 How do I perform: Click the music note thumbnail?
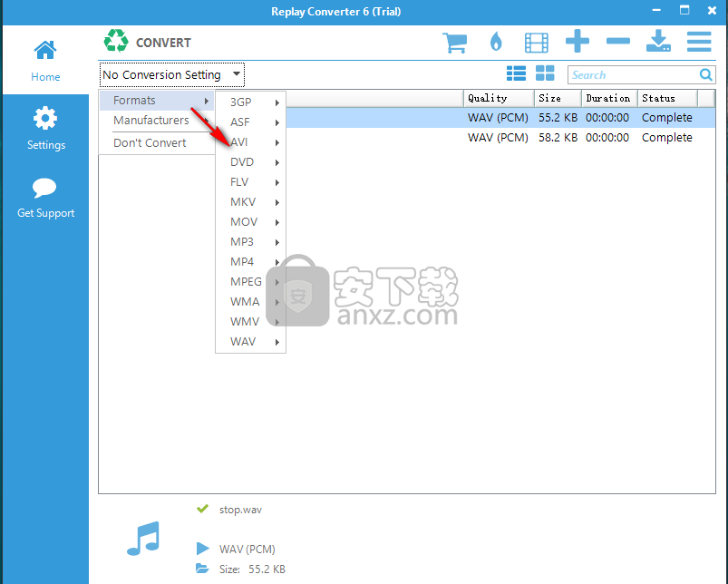tap(143, 539)
